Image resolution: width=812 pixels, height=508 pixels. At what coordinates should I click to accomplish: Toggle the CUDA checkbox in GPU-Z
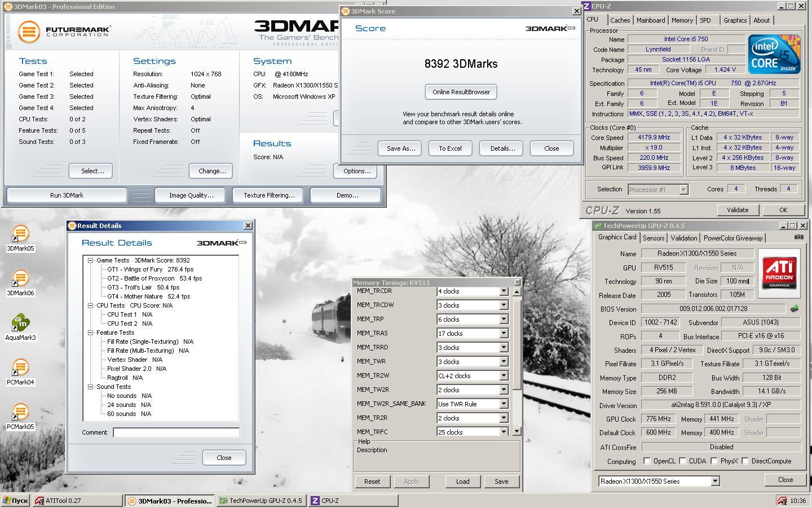click(x=682, y=461)
